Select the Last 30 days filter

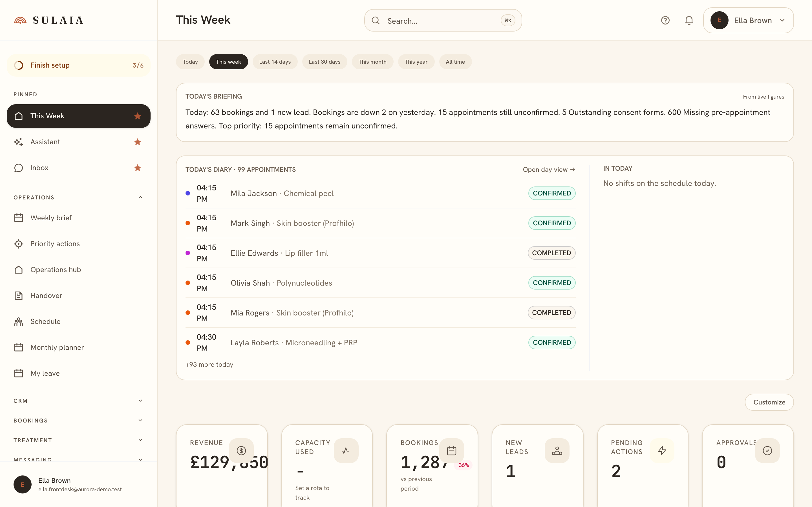(x=325, y=62)
